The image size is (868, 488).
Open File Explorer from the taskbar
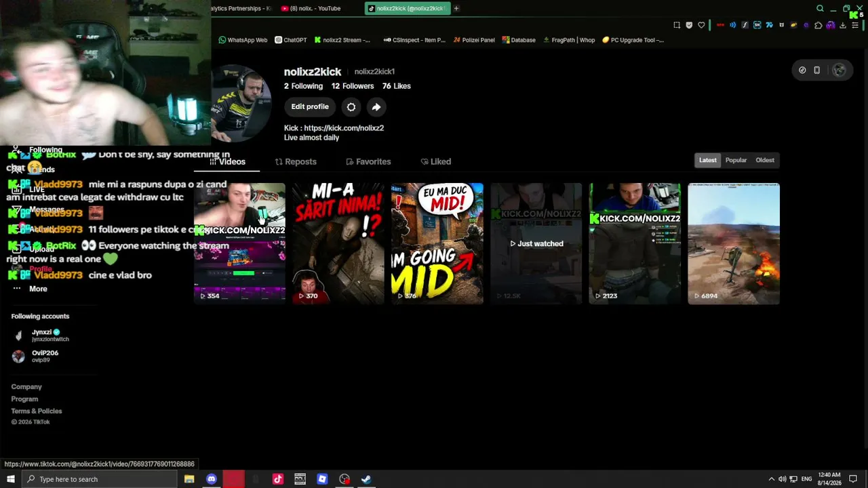tap(189, 479)
